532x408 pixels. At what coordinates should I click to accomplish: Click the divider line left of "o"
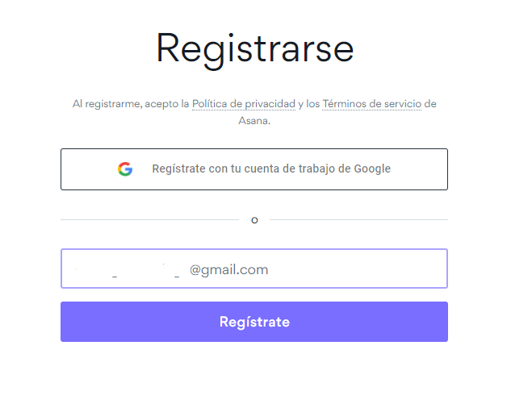(x=149, y=219)
